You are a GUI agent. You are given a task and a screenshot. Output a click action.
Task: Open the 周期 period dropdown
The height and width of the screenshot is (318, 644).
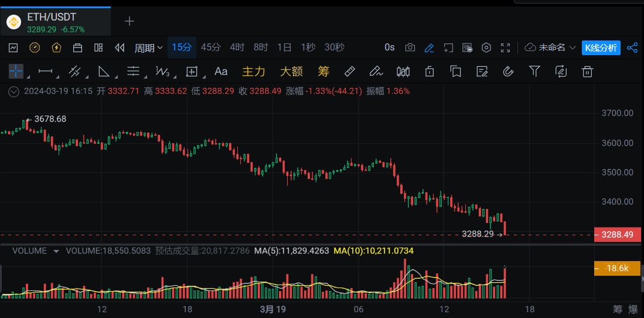[x=148, y=48]
